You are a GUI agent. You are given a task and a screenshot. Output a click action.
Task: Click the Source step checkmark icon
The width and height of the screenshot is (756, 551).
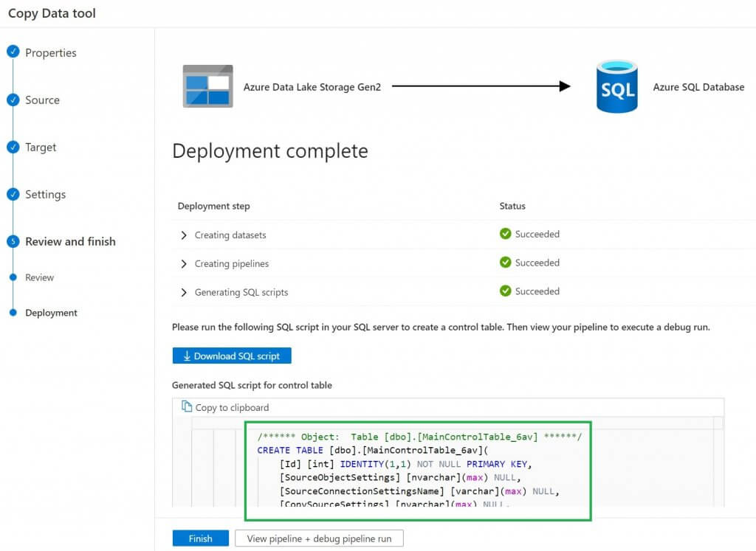tap(13, 100)
